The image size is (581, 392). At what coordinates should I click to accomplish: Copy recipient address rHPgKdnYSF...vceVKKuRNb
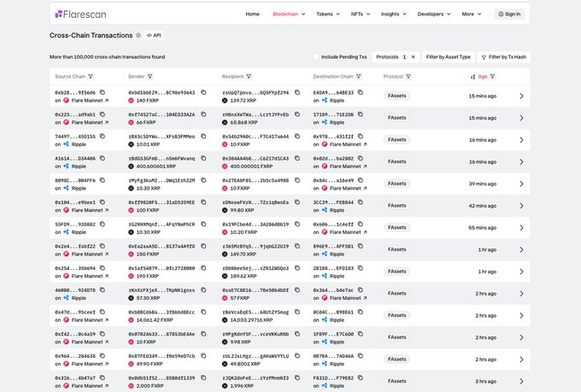297,334
